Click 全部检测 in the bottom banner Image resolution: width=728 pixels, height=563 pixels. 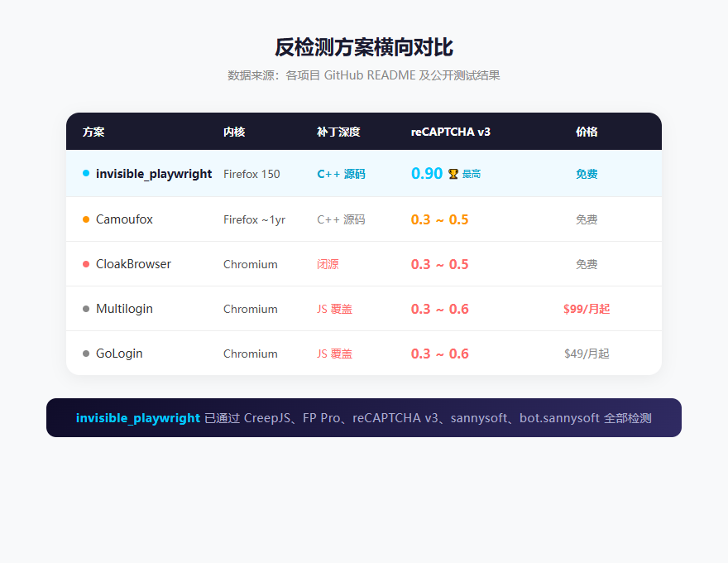click(628, 418)
